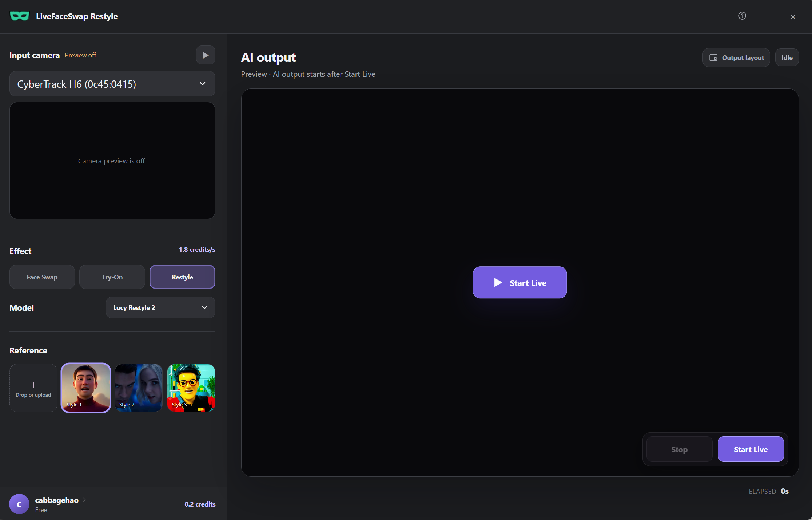Click the purple C user avatar
The image size is (812, 520).
pyautogui.click(x=19, y=504)
